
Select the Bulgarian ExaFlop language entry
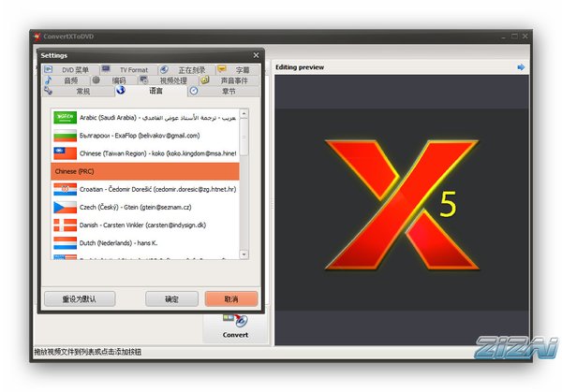pyautogui.click(x=145, y=136)
